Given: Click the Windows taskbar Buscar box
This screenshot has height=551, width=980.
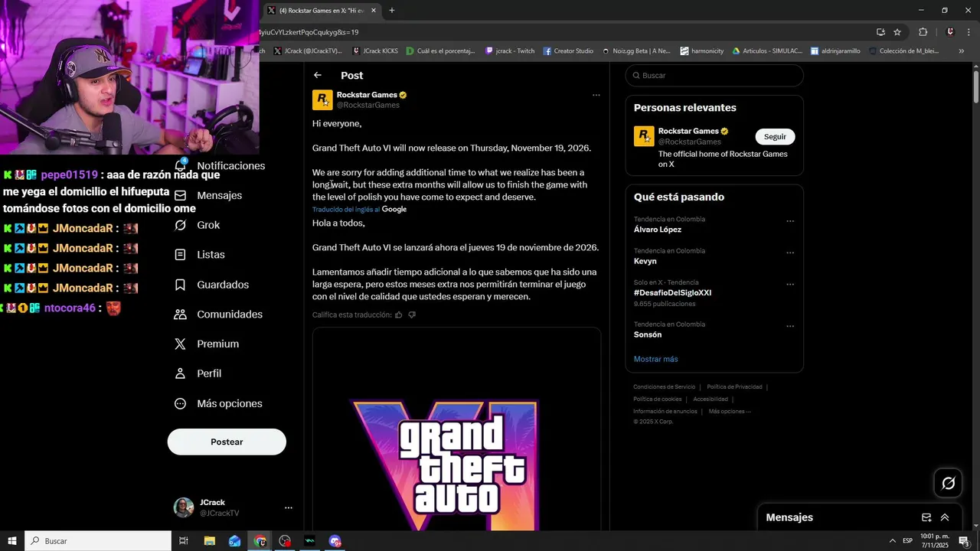Looking at the screenshot, I should [98, 541].
